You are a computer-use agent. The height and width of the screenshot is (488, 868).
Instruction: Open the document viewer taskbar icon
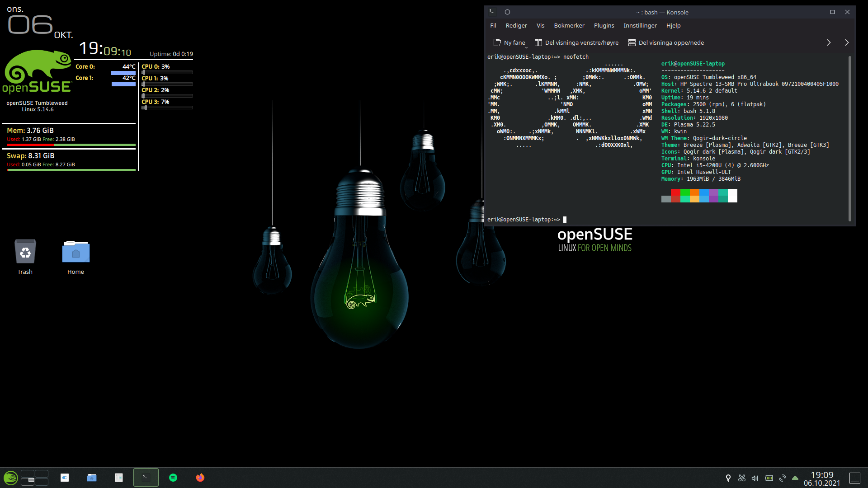119,478
